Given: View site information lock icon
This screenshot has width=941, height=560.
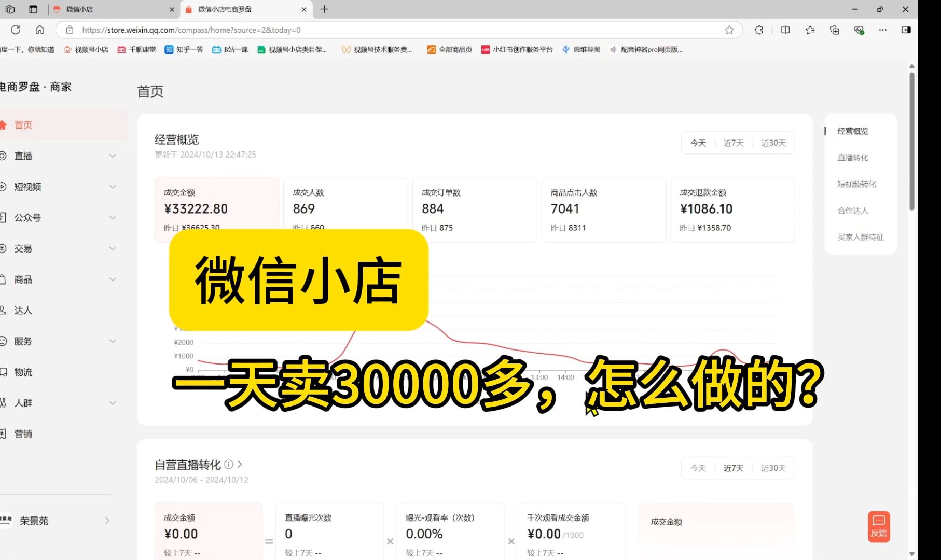Looking at the screenshot, I should 70,30.
